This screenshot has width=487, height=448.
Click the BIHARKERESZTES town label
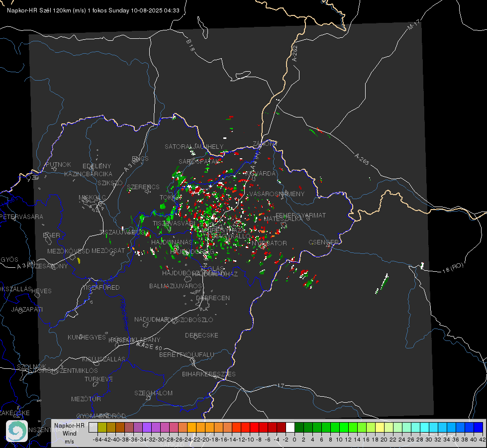point(209,374)
